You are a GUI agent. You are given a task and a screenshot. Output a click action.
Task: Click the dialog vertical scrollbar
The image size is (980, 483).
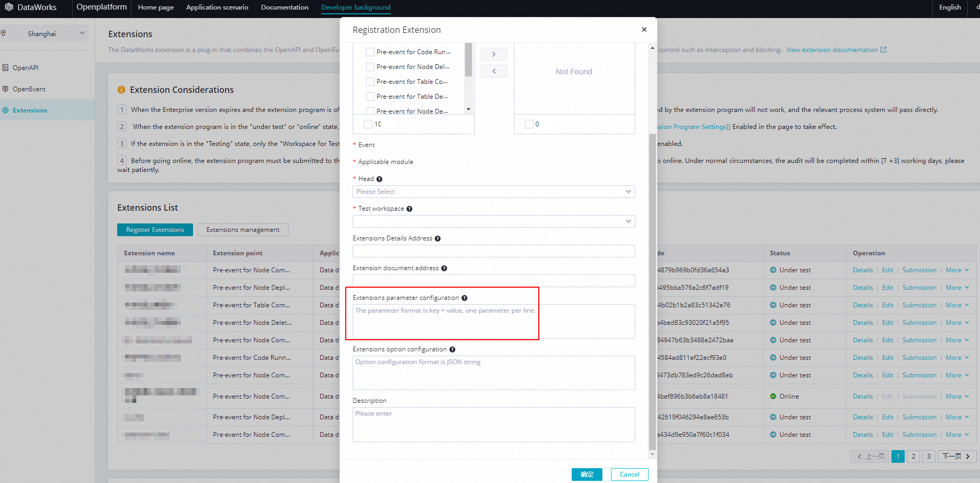[x=652, y=292]
